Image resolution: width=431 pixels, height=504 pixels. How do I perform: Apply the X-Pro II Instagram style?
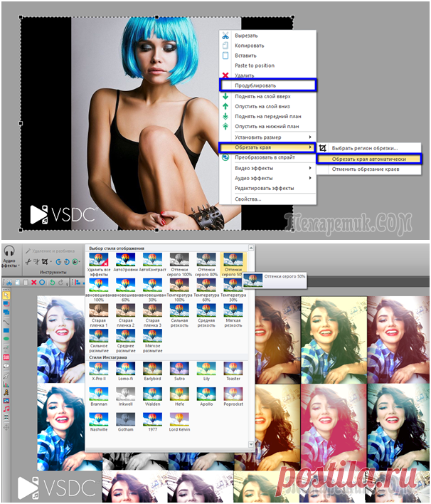tap(99, 372)
